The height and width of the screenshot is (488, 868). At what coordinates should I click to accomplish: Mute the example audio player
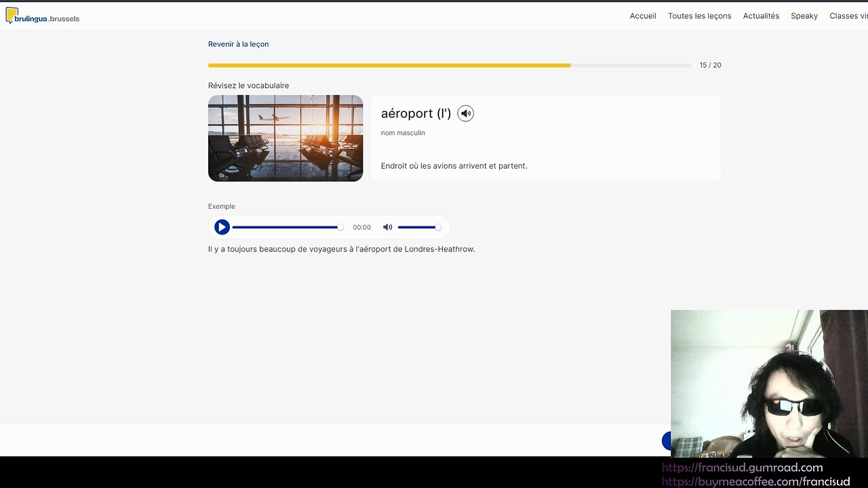[387, 227]
